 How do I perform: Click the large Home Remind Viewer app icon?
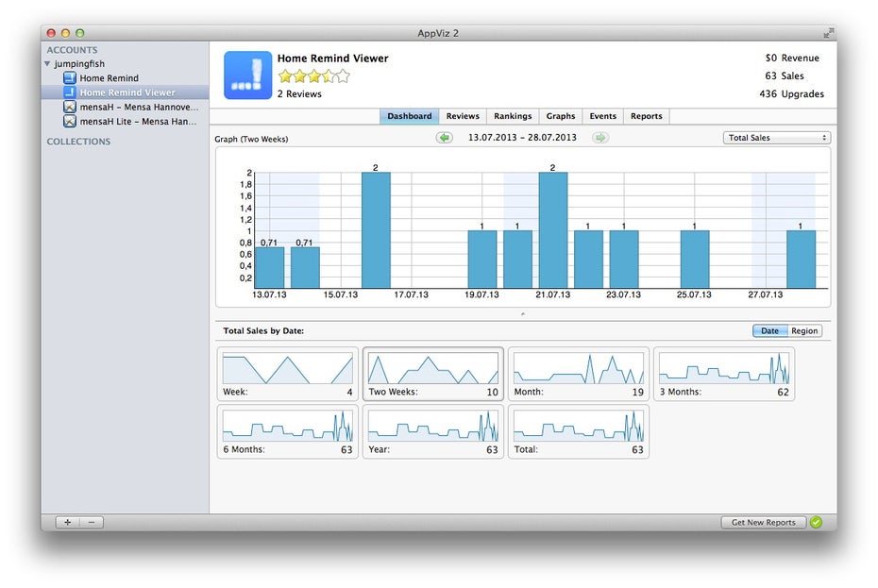(x=247, y=76)
